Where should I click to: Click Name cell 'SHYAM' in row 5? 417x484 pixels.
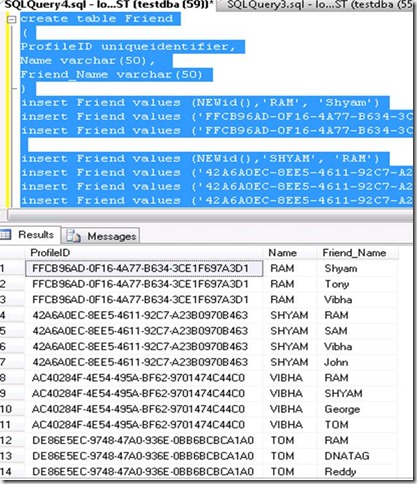pos(290,331)
